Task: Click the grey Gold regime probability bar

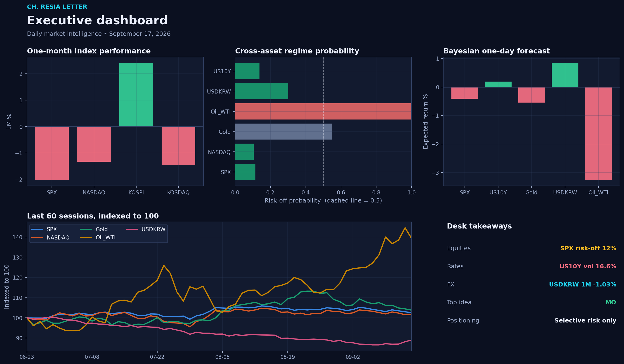Action: (284, 132)
